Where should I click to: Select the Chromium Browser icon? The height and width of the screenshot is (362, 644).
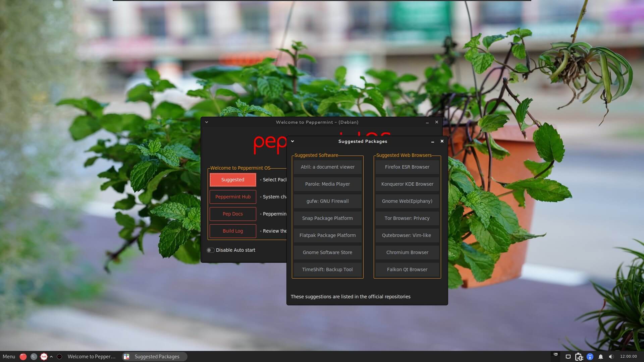pos(406,252)
